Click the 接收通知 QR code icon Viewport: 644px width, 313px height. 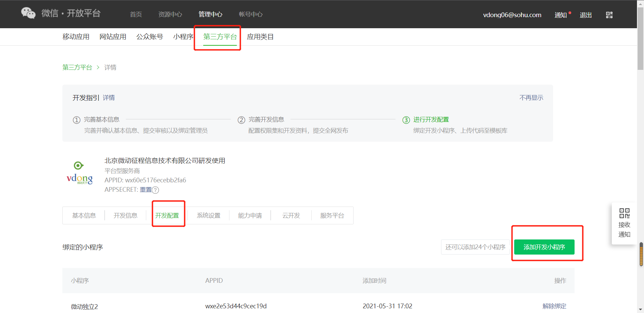[624, 213]
